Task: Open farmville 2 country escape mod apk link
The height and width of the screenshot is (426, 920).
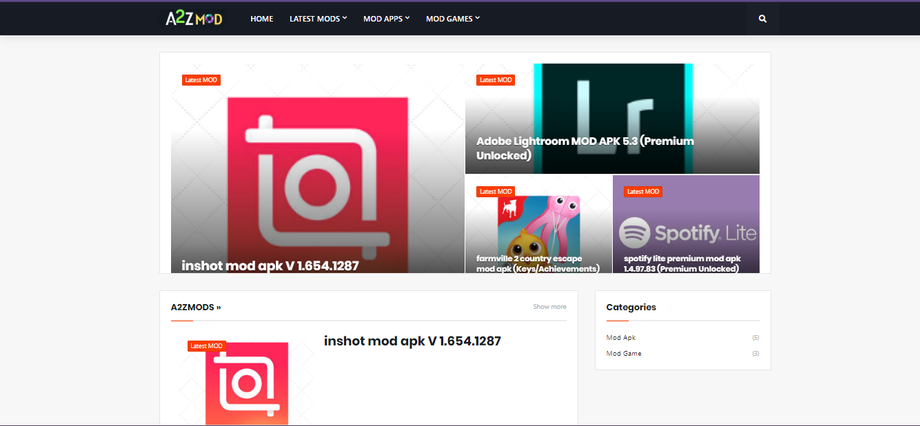Action: (538, 263)
